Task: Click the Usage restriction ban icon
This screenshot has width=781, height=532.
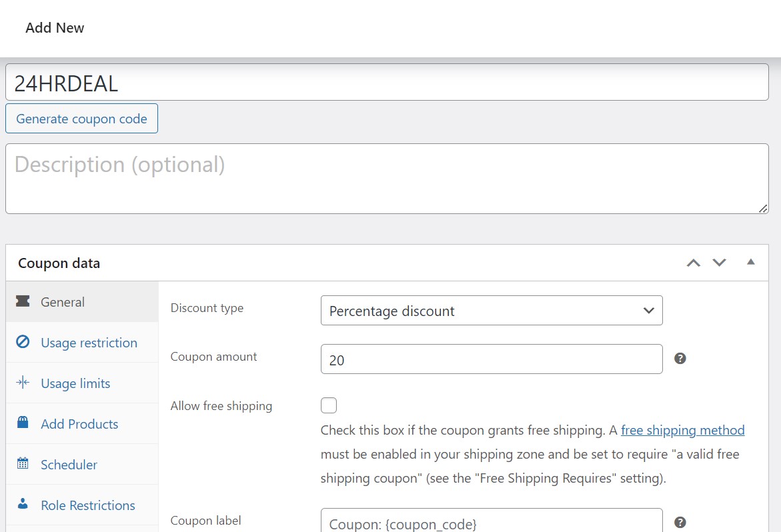Action: 23,343
